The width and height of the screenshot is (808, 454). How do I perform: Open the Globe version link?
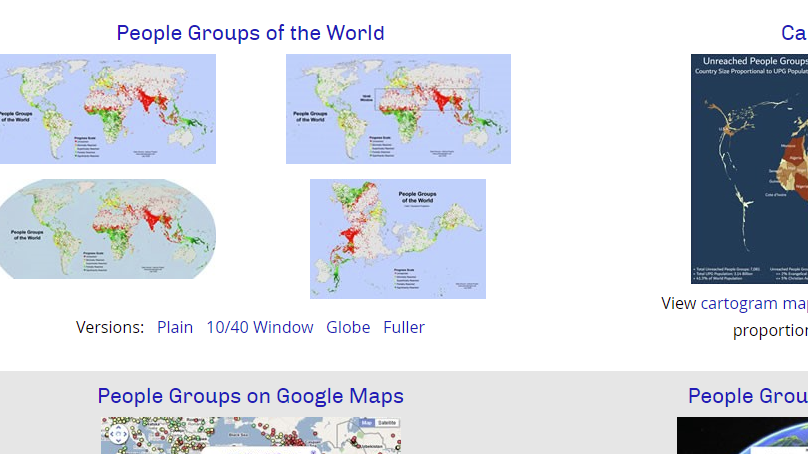(x=348, y=327)
